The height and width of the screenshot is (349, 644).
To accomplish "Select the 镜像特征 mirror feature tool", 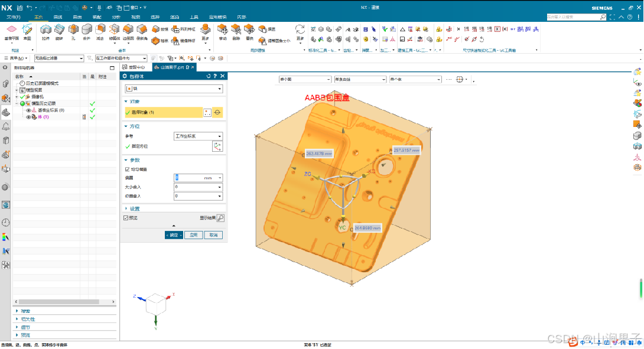I will (x=184, y=41).
